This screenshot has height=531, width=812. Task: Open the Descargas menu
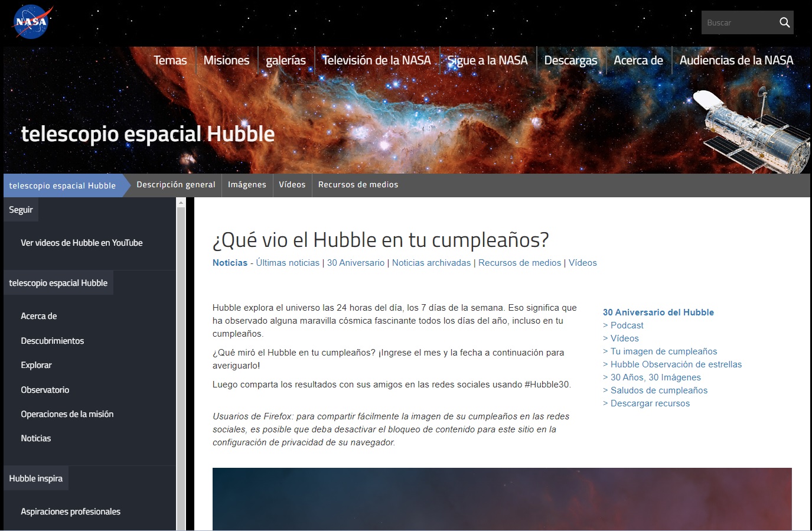coord(570,60)
